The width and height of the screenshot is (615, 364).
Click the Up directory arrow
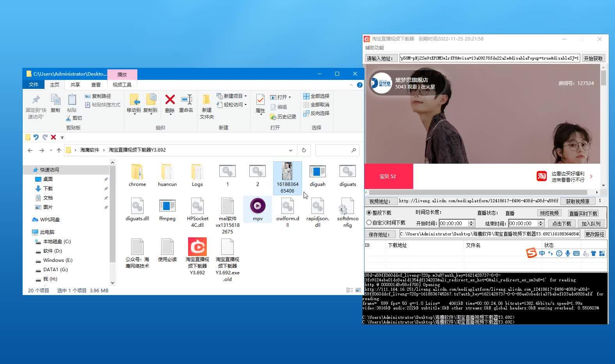[59, 150]
